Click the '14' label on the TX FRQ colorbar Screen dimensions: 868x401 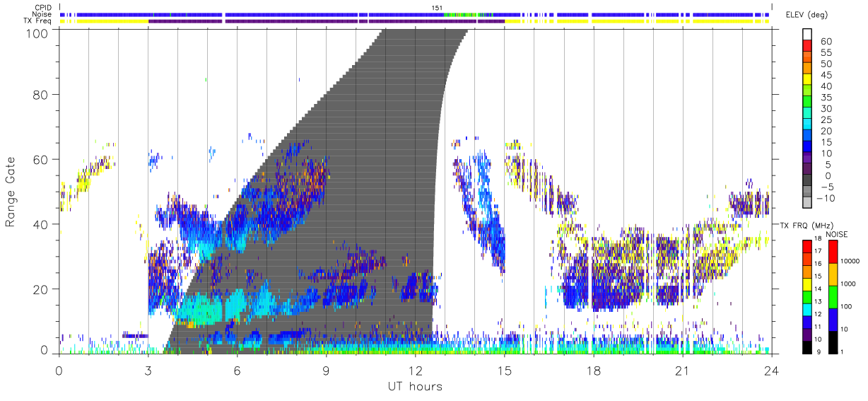coord(818,289)
